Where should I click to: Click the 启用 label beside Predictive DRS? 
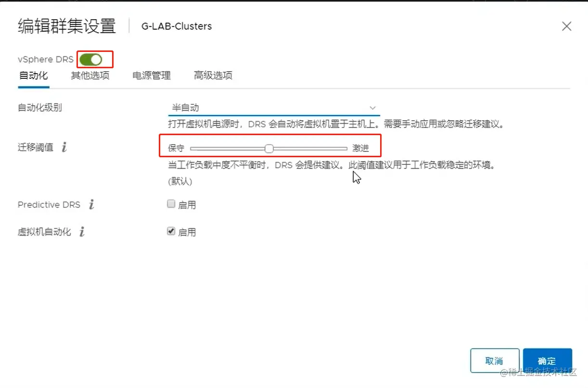click(187, 205)
